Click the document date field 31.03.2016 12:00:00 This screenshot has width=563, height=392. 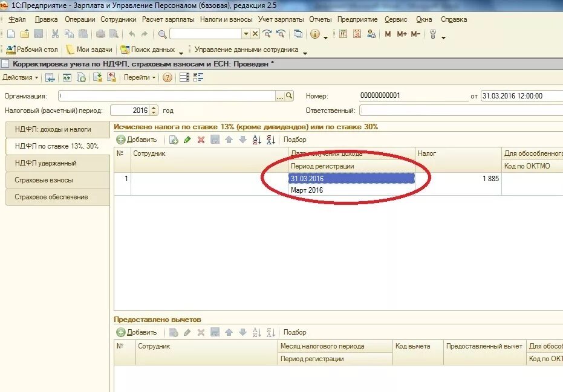(522, 96)
